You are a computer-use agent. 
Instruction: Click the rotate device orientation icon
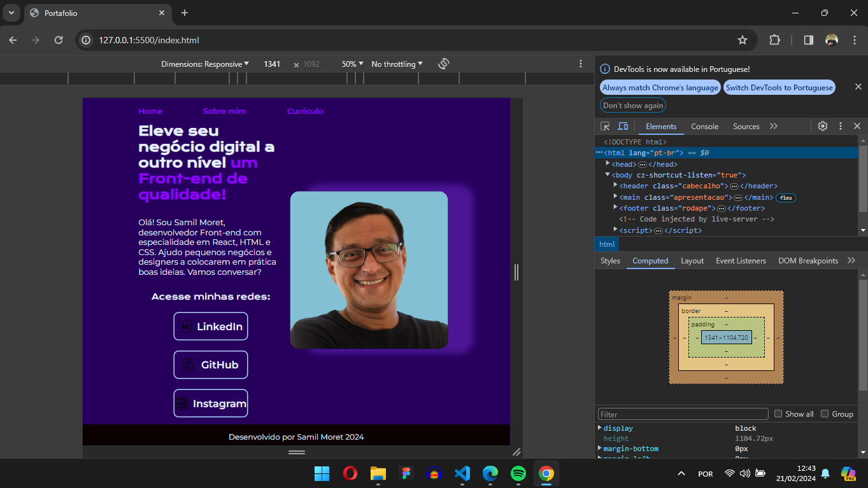click(x=444, y=64)
